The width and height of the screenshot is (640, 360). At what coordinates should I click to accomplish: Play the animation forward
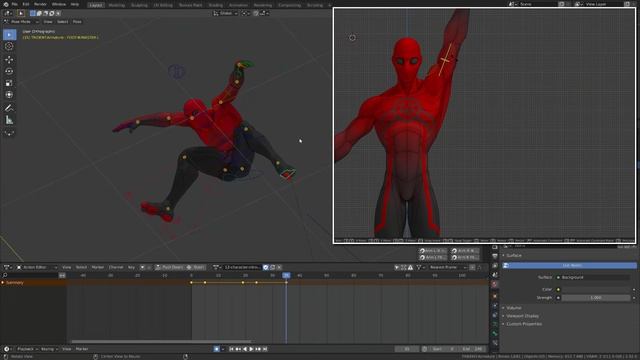click(251, 349)
